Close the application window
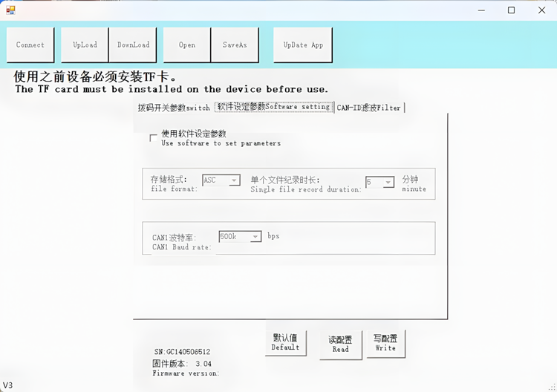Viewport: 557px width, 392px height. click(542, 10)
